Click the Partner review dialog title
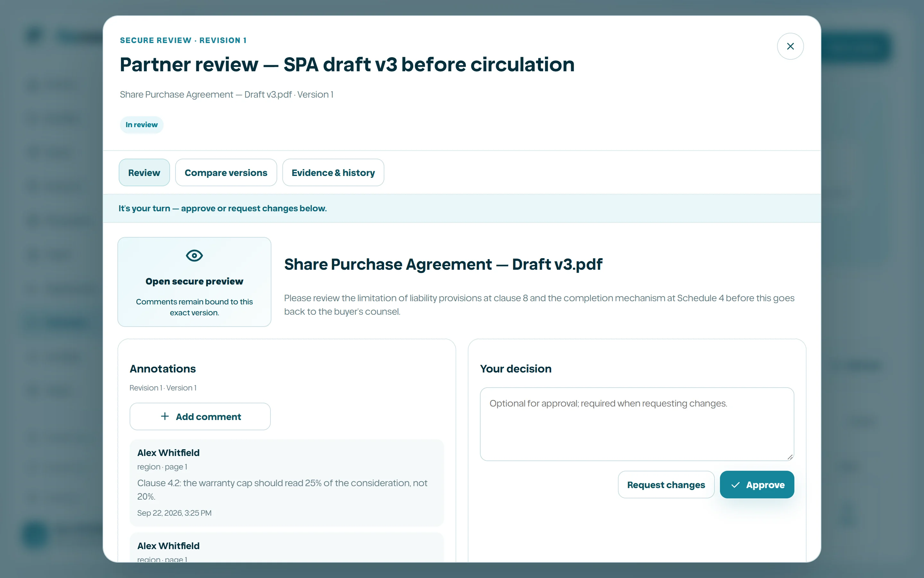 (347, 64)
